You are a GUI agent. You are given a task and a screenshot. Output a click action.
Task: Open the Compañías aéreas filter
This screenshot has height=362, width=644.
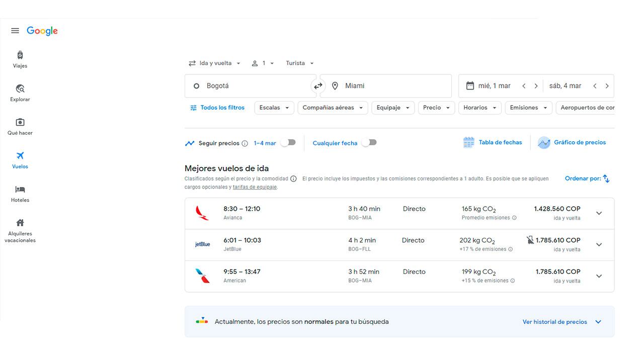332,107
